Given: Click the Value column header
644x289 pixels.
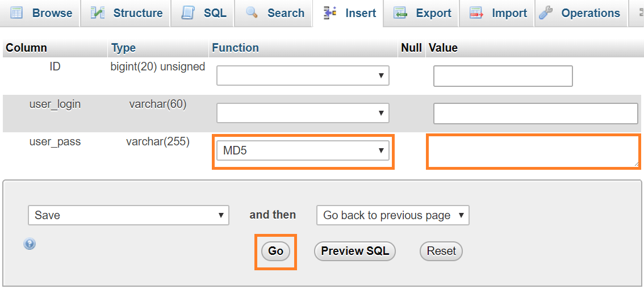Looking at the screenshot, I should (443, 48).
